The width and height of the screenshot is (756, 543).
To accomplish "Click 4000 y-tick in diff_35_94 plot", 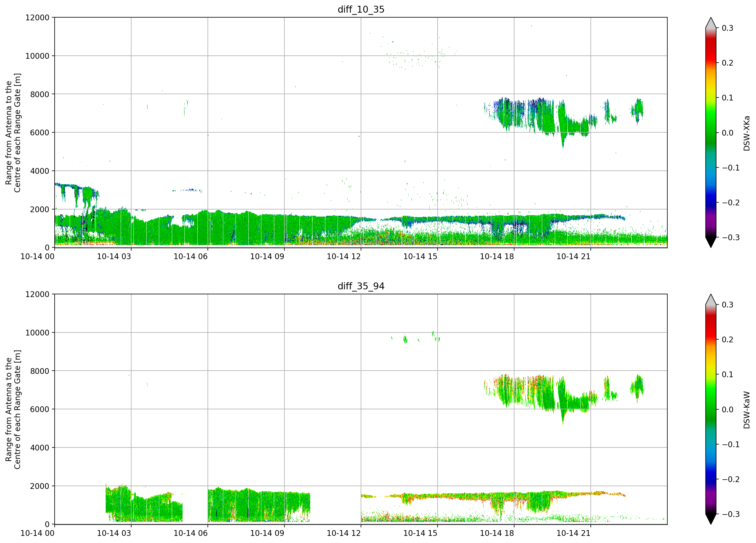I will pyautogui.click(x=40, y=448).
